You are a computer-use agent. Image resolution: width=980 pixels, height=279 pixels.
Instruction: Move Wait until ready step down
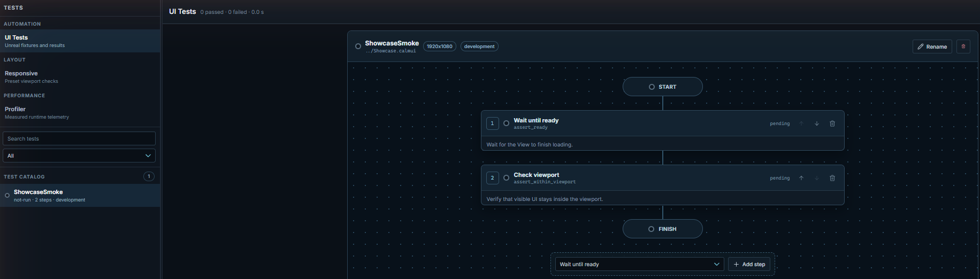pos(817,123)
